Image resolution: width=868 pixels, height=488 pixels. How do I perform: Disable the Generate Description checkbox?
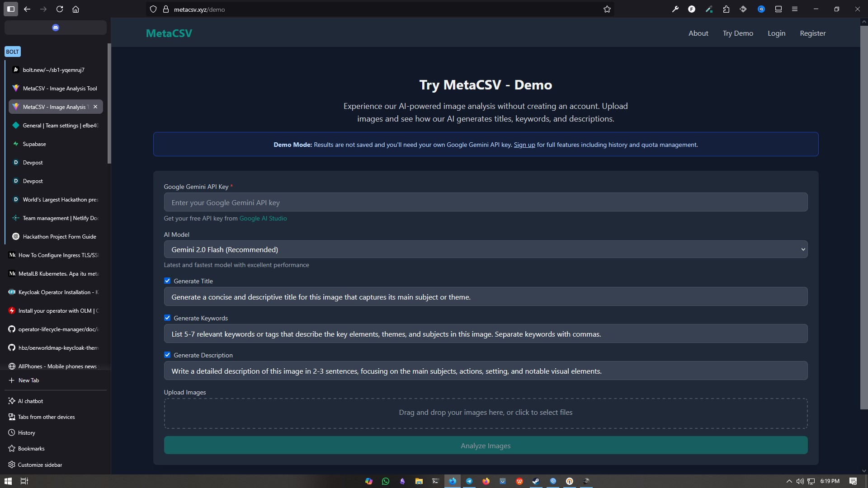pos(167,355)
